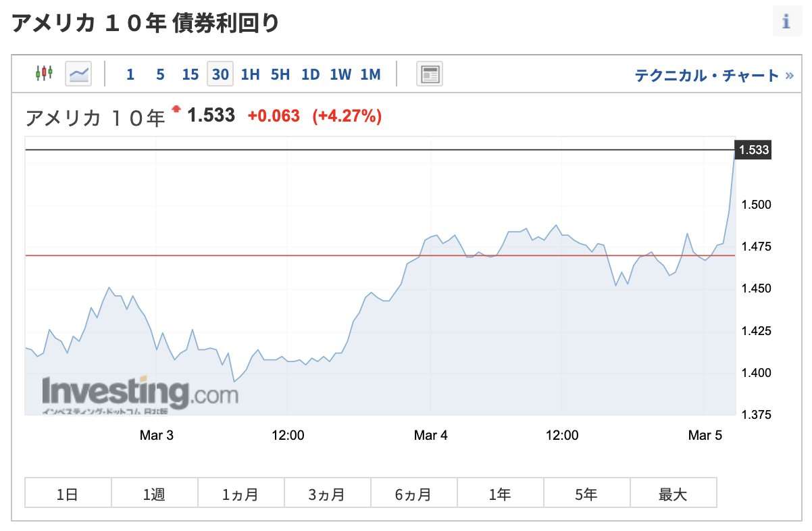Image resolution: width=812 pixels, height=531 pixels.
Task: Choose the 1W interval
Action: (x=340, y=74)
